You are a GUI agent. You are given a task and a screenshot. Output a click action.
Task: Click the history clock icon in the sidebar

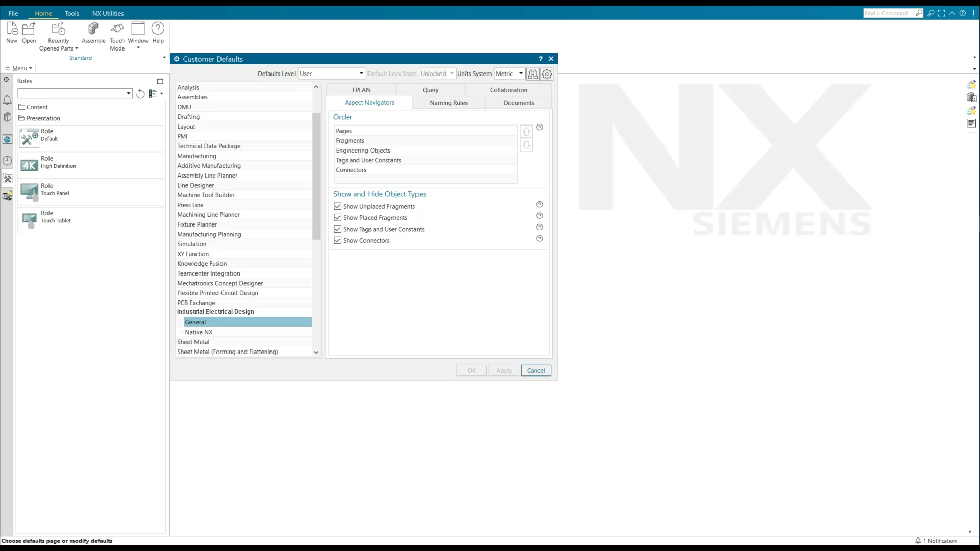pyautogui.click(x=7, y=160)
